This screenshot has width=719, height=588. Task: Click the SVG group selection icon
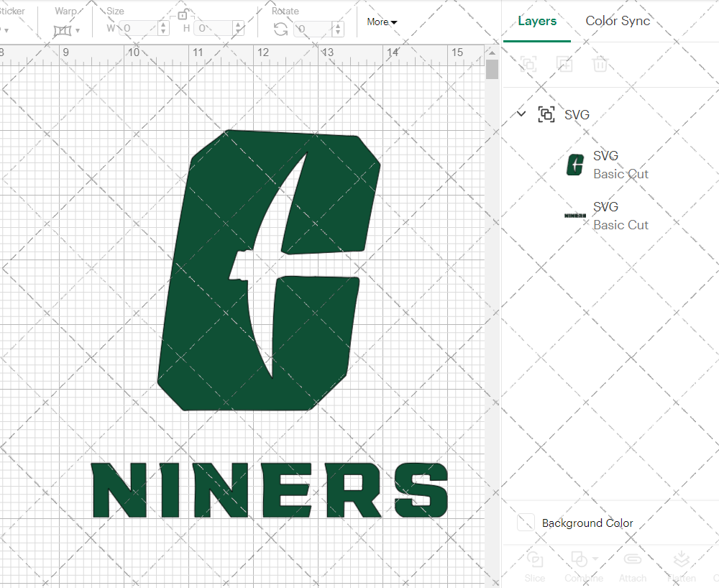pos(546,114)
